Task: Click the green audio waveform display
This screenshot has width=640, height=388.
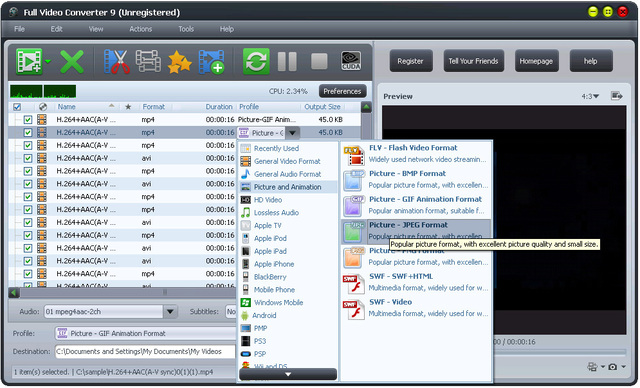Action: (43, 91)
